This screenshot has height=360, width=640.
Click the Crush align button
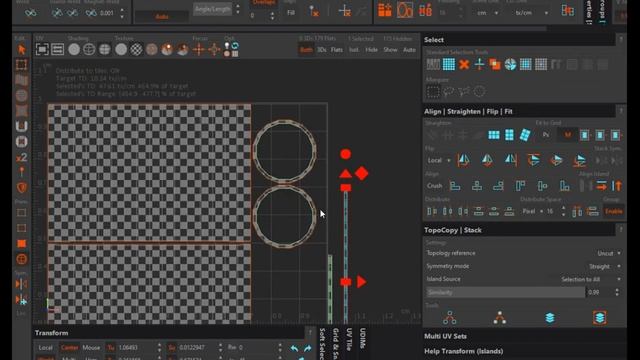click(x=434, y=186)
